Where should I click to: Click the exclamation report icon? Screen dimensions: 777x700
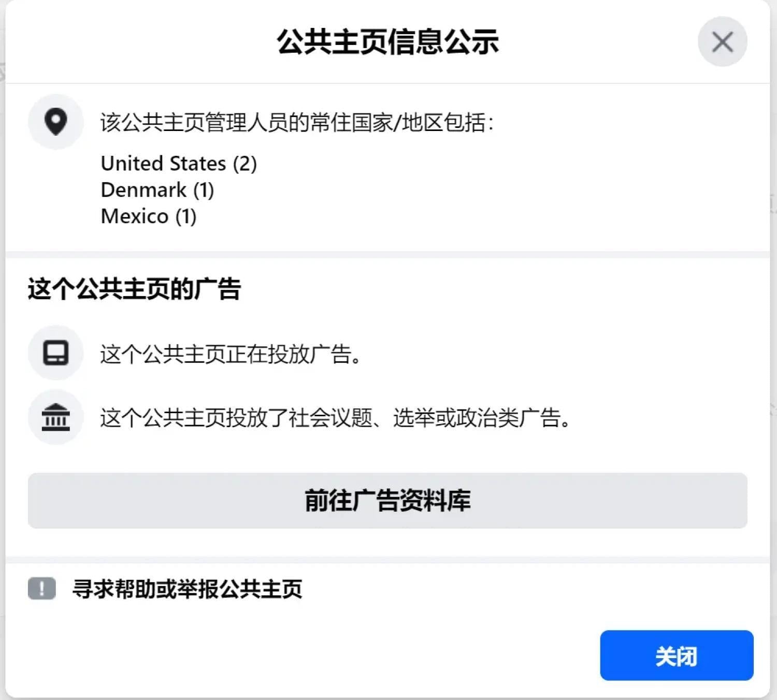tap(41, 589)
